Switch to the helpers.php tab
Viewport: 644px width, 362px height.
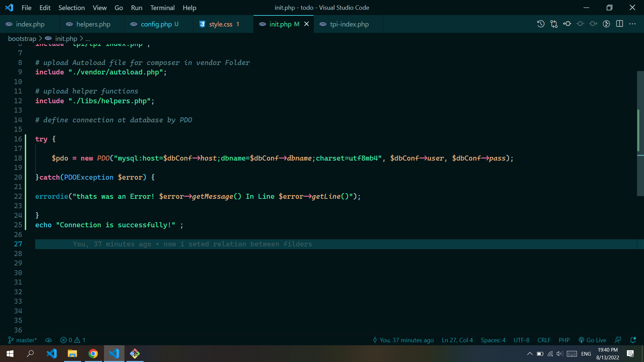pyautogui.click(x=93, y=24)
